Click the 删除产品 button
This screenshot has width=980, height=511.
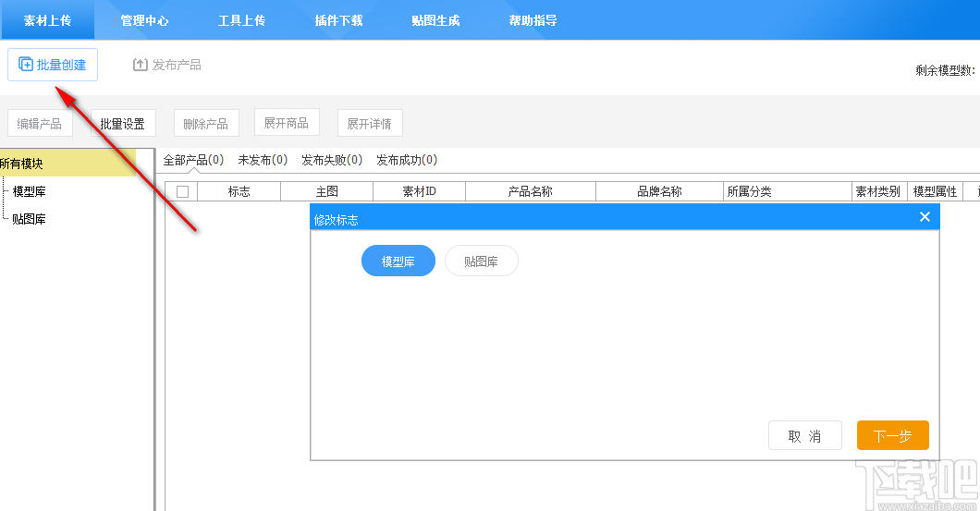[x=206, y=123]
